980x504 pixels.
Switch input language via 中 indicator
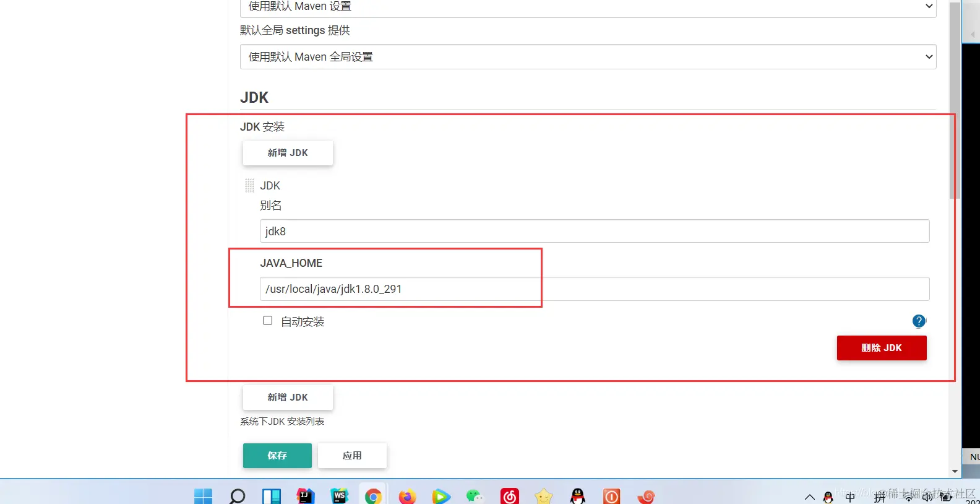pos(850,497)
